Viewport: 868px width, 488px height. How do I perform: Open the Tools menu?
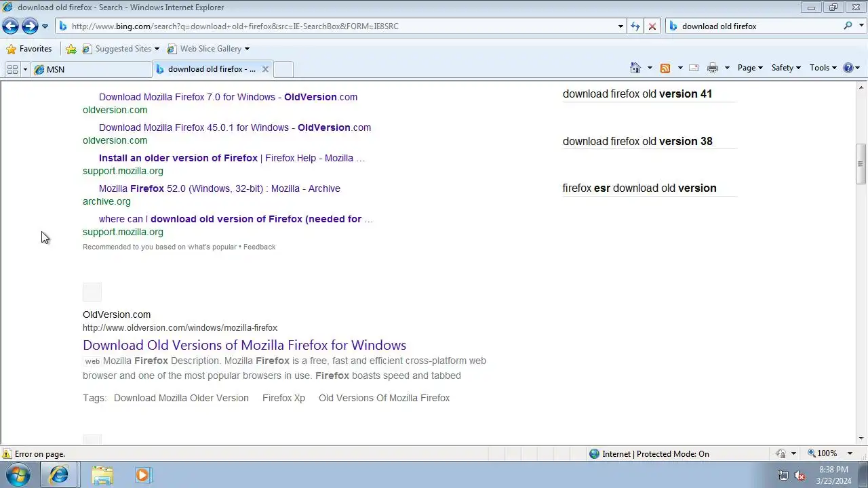(x=823, y=68)
